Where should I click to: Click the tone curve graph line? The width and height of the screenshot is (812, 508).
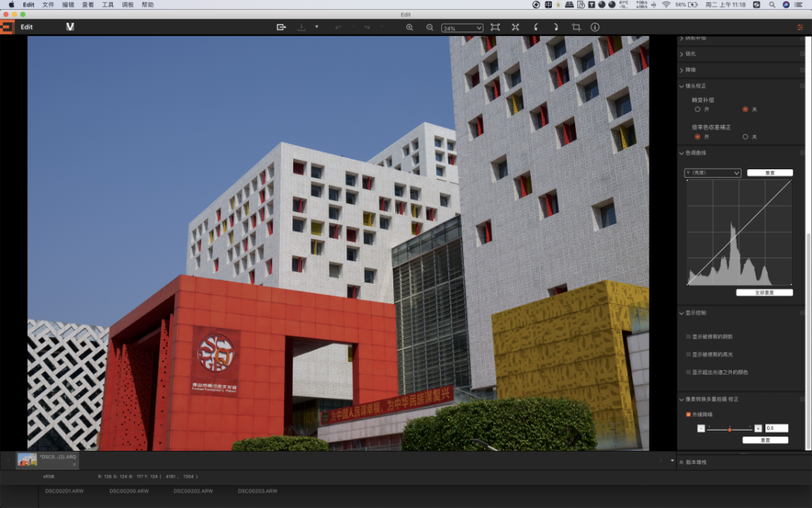pyautogui.click(x=739, y=233)
